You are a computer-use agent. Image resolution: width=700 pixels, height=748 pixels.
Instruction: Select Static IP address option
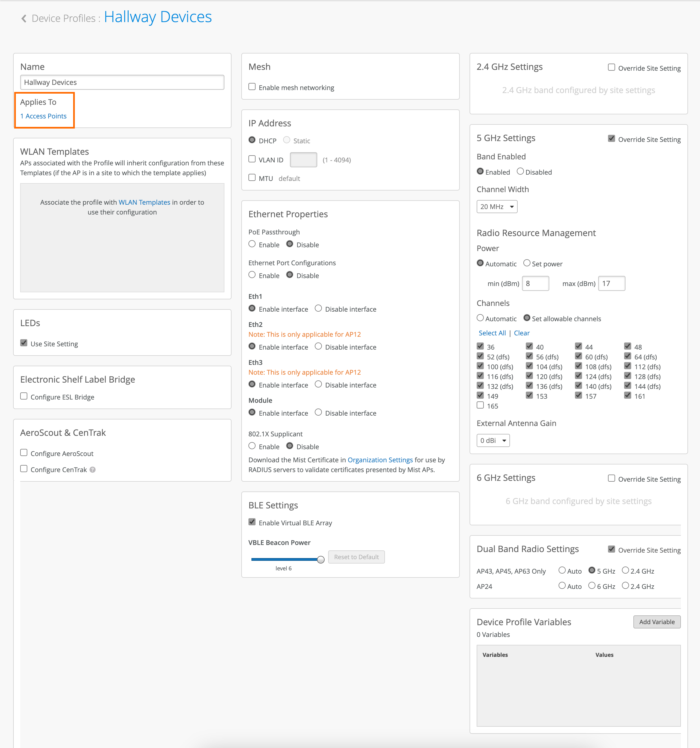tap(287, 140)
